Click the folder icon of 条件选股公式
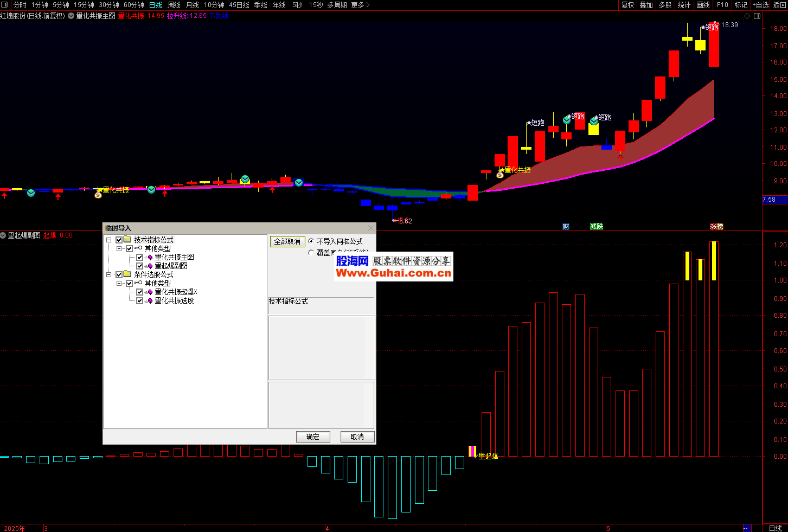788x532 pixels. (x=127, y=274)
